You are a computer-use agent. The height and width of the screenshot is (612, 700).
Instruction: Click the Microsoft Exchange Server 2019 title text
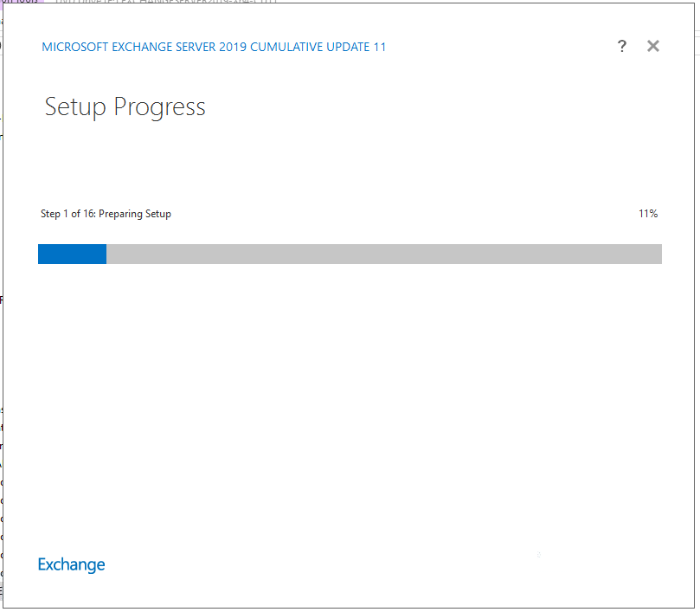pos(144,48)
